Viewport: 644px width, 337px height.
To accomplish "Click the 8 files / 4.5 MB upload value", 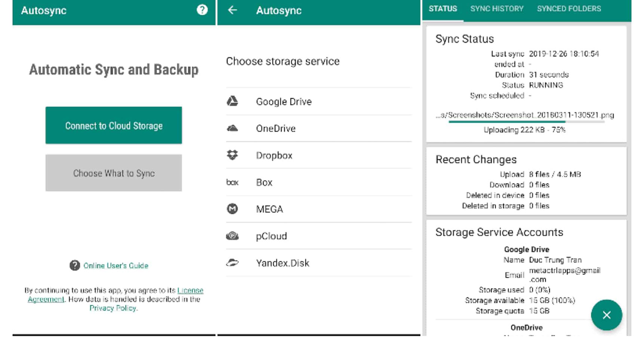I will tap(555, 174).
